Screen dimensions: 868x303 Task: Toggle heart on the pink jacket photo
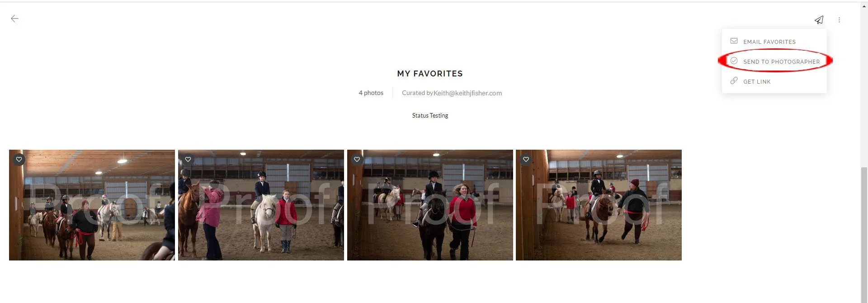[x=188, y=159]
